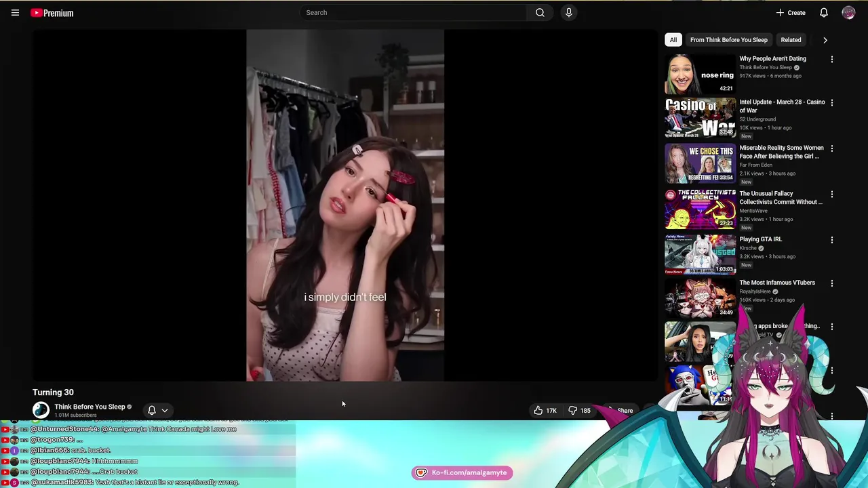This screenshot has height=488, width=868.
Task: Click chat message from @sukamadik6983
Action: coord(134,482)
